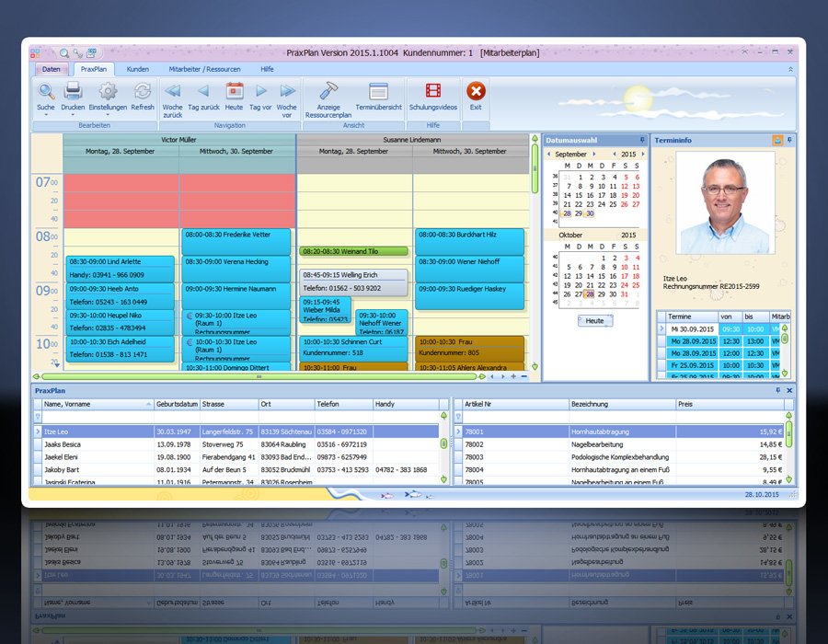Click the Heute button under the Oktober calendar
This screenshot has height=644, width=828.
[594, 320]
